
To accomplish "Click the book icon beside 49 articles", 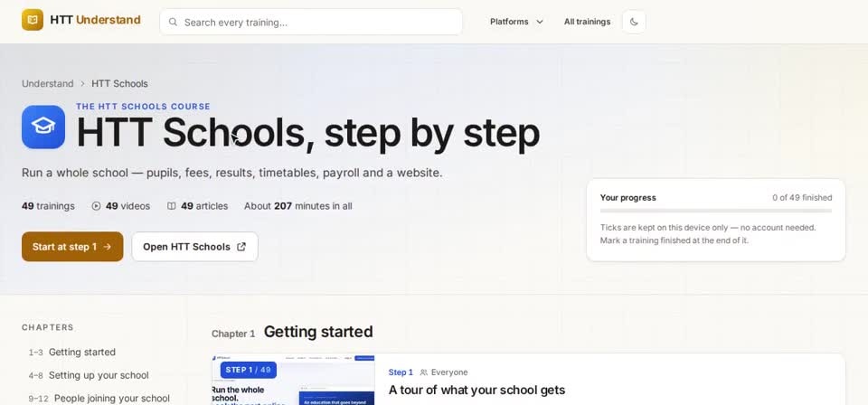I will (x=172, y=206).
